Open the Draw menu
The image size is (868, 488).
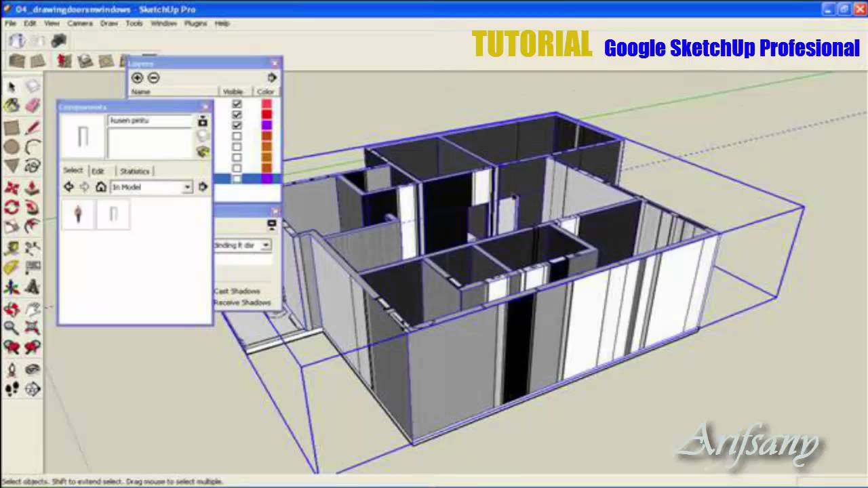(x=109, y=23)
